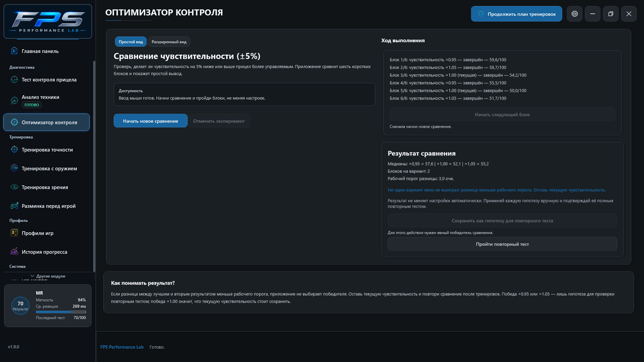Open История прогресса section
Viewport: 644px width, 362px height.
pos(46,252)
